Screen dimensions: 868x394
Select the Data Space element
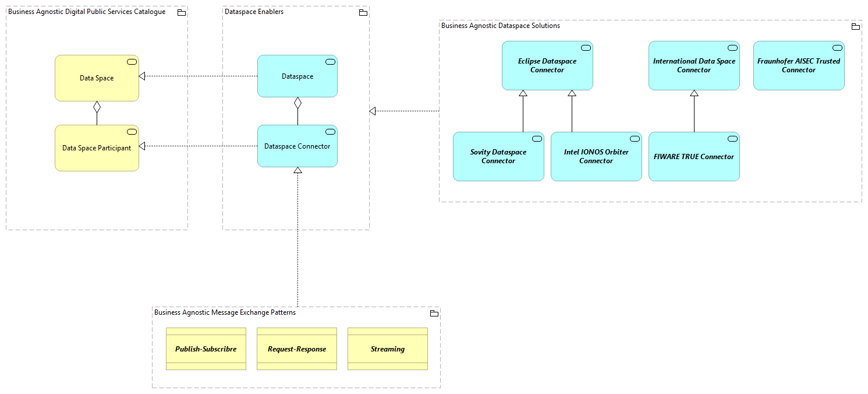coord(97,78)
